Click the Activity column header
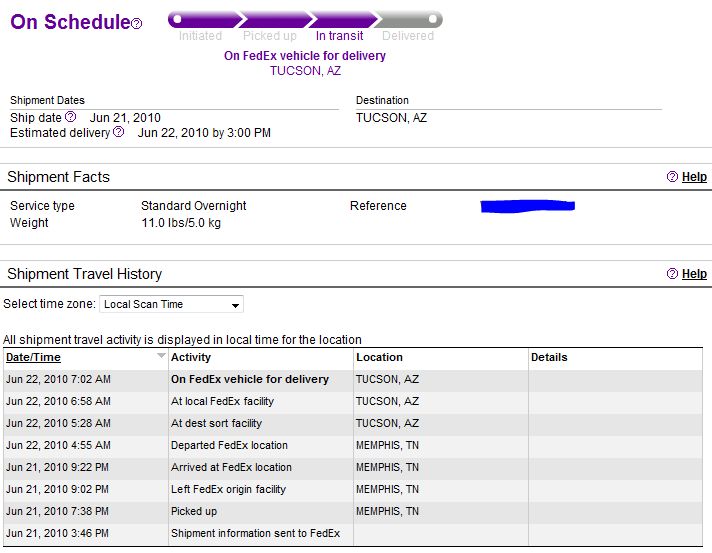This screenshot has height=553, width=712. pos(191,357)
